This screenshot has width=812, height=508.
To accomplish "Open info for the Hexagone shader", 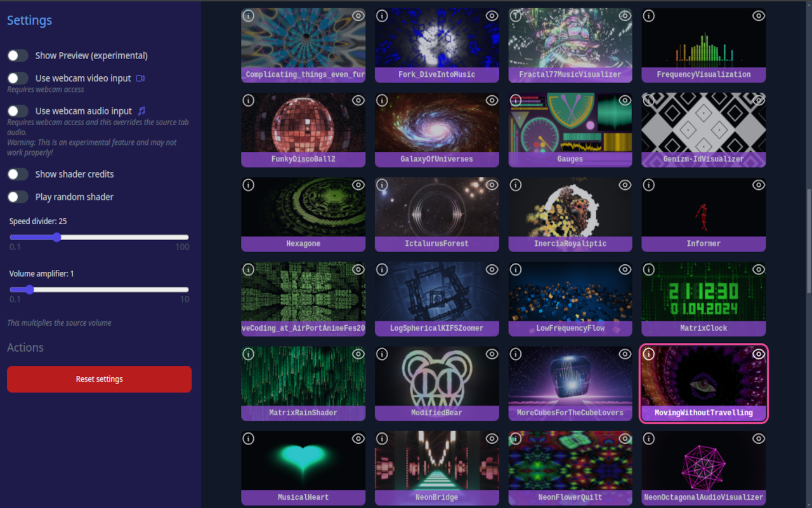I will coord(248,185).
